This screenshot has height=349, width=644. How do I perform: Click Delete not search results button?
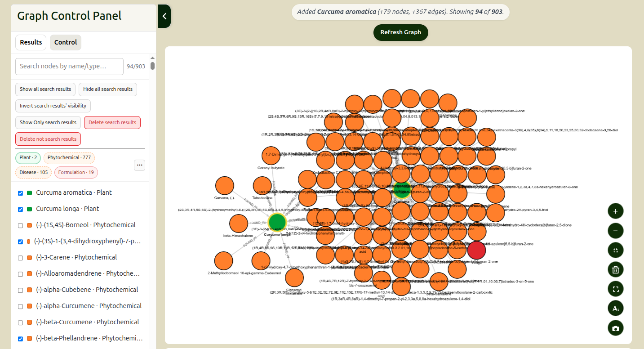48,139
